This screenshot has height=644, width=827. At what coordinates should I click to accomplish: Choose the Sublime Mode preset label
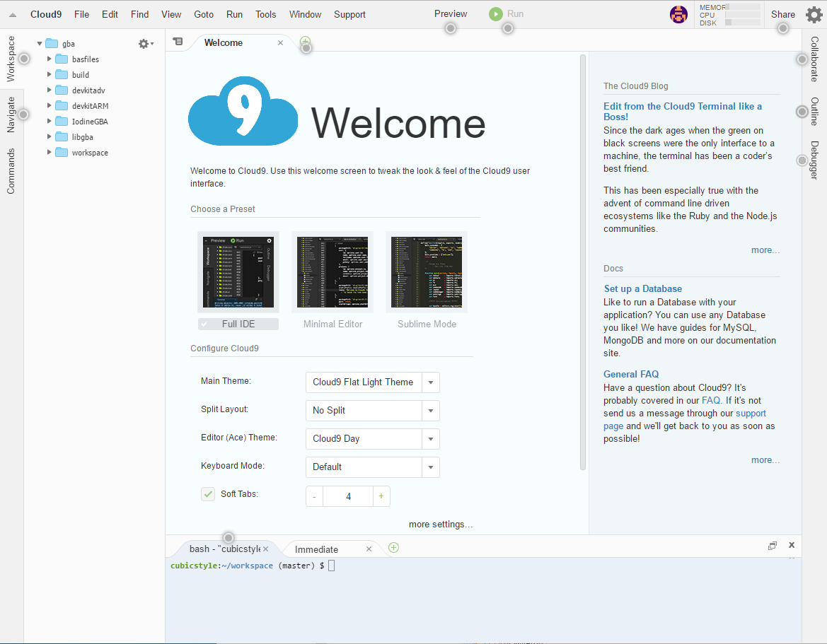(427, 324)
